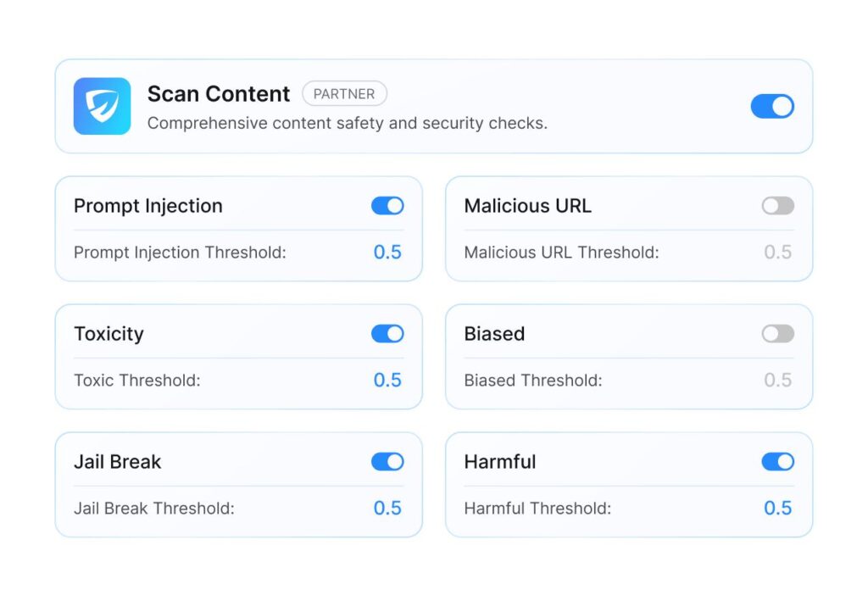868x595 pixels.
Task: Enable the Biased detection toggle
Action: click(x=777, y=334)
